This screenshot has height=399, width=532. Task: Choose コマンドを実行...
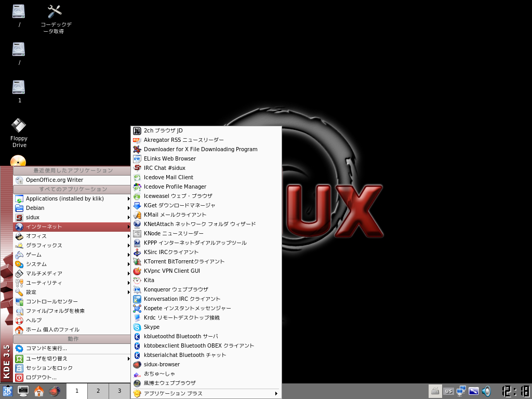pos(72,349)
